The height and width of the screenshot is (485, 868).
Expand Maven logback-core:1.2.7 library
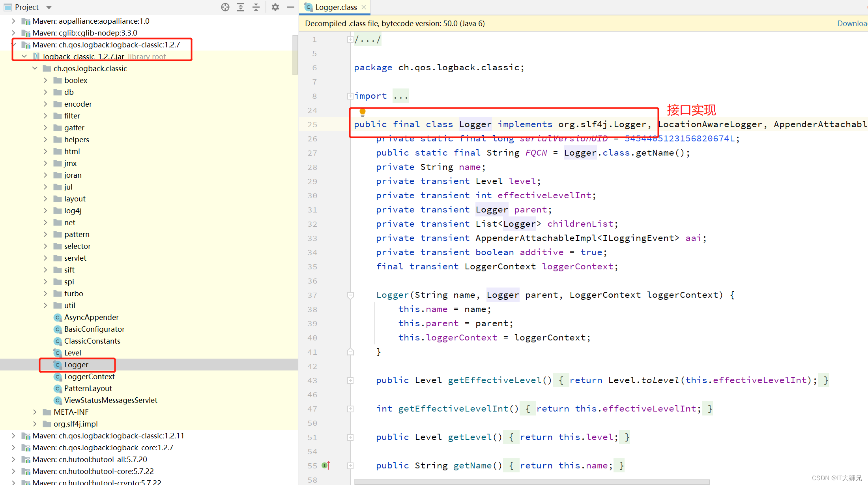tap(13, 447)
